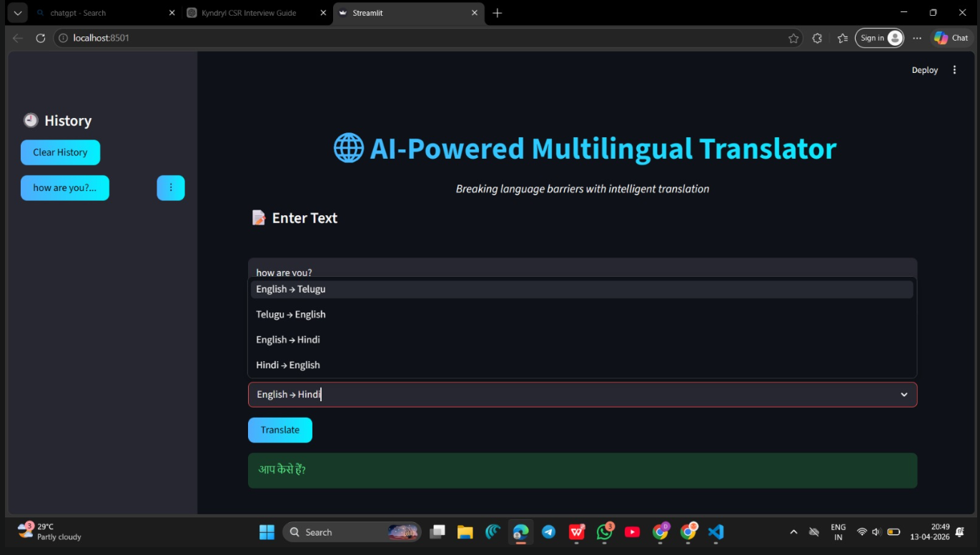
Task: Open Task View from the taskbar
Action: pyautogui.click(x=437, y=532)
